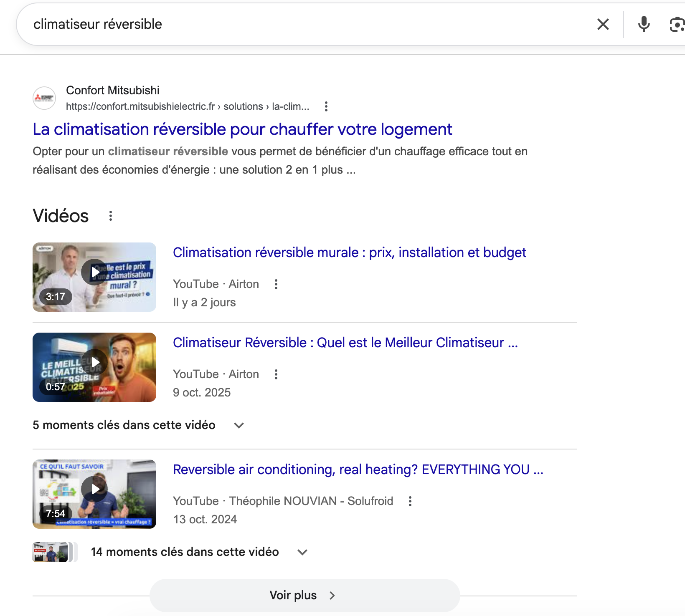Expand '14 moments clés dans cette vidéo'

[x=199, y=552]
